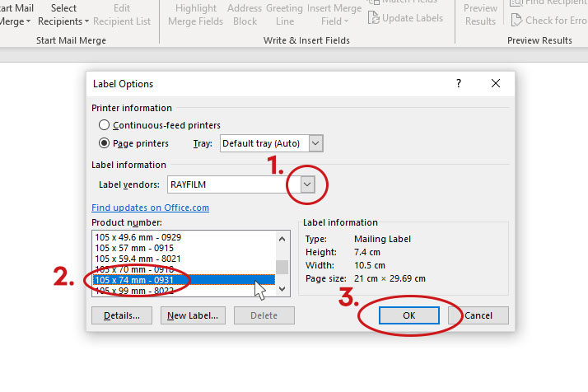
Task: Click Preview Results in ribbon
Action: [480, 15]
